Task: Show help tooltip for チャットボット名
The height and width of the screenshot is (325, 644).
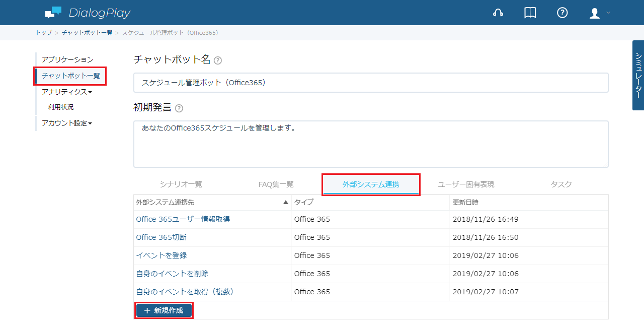Action: point(218,60)
